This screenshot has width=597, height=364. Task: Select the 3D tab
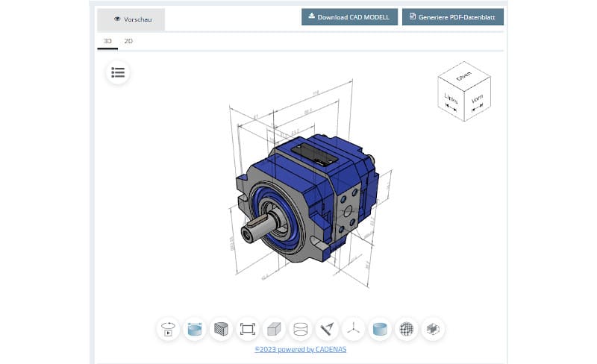click(x=107, y=42)
